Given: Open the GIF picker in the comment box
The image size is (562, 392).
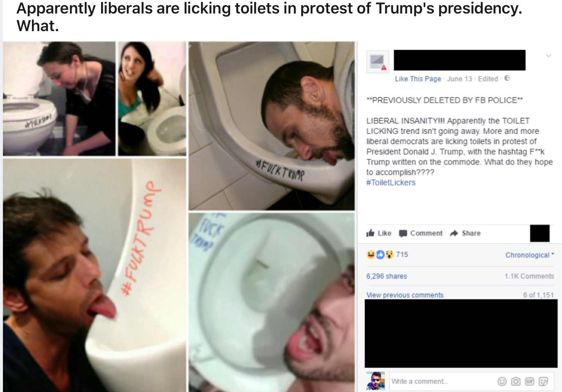Looking at the screenshot, I should tap(530, 381).
